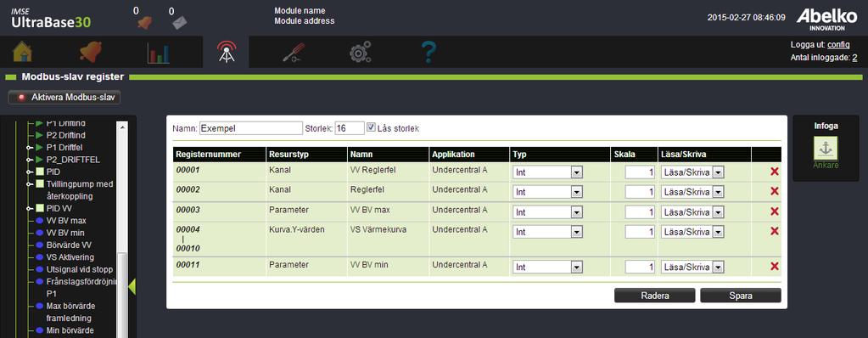Screen dimensions: 868x338
Task: Click the Spara button
Action: click(x=740, y=296)
